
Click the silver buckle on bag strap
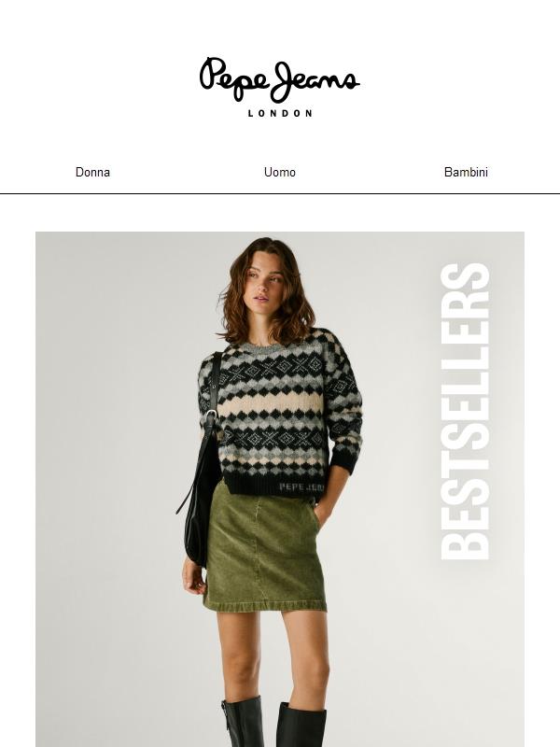click(x=212, y=414)
